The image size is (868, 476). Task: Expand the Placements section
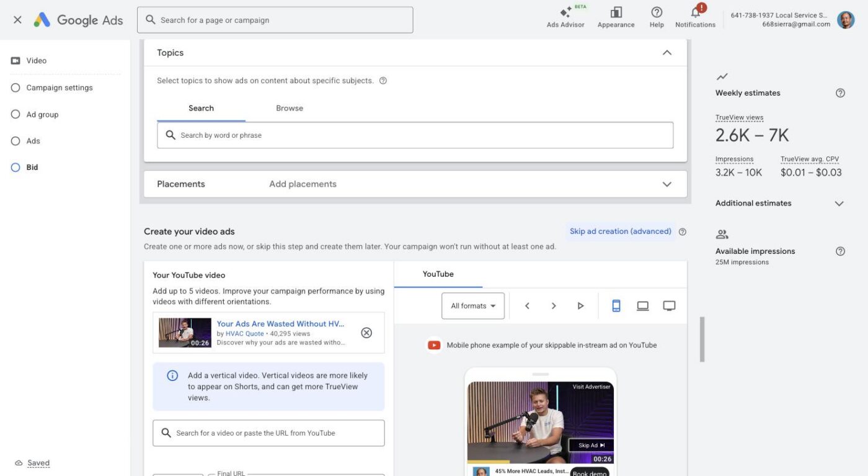point(666,184)
